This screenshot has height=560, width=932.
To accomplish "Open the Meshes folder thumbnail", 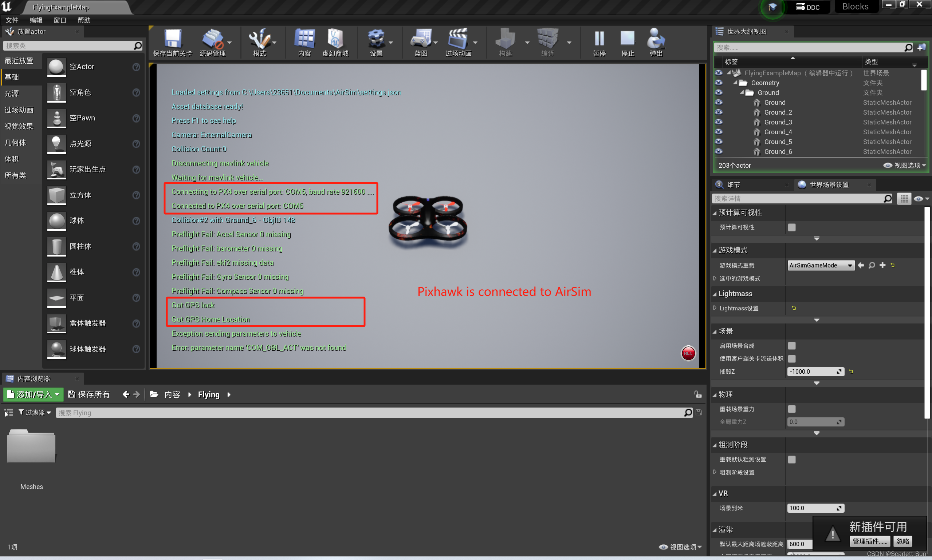I will [x=31, y=447].
